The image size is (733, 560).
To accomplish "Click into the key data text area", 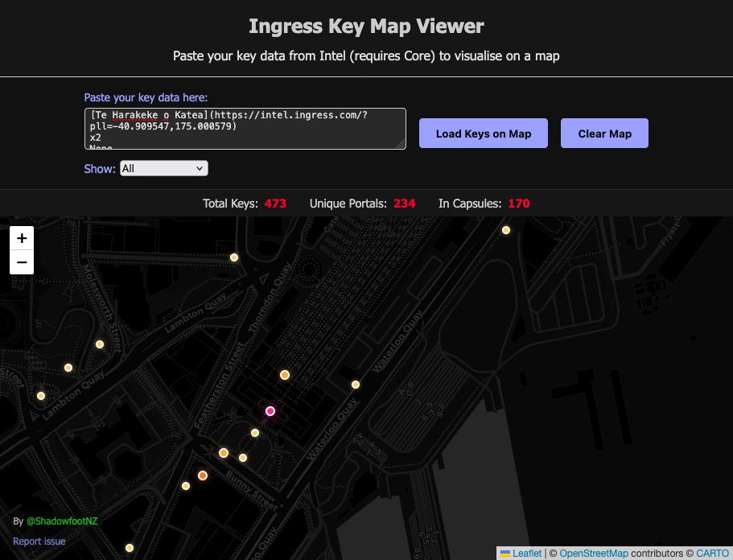I will click(x=245, y=129).
